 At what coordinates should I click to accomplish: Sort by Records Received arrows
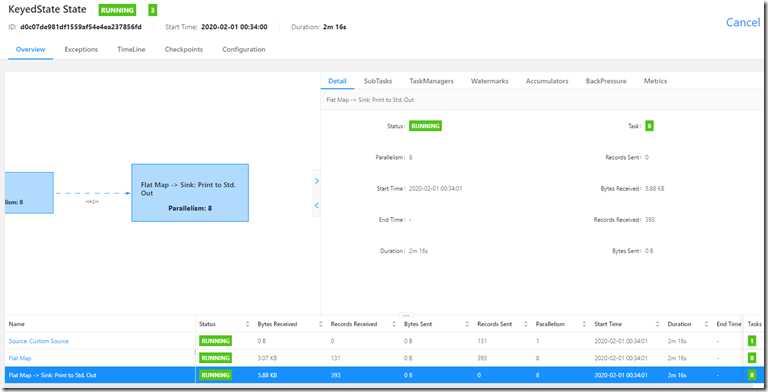coord(394,324)
